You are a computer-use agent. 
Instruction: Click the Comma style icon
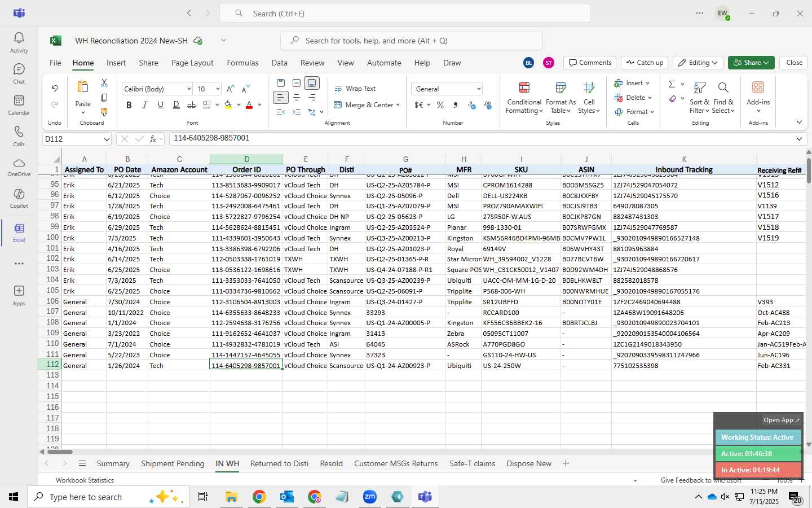coord(455,105)
